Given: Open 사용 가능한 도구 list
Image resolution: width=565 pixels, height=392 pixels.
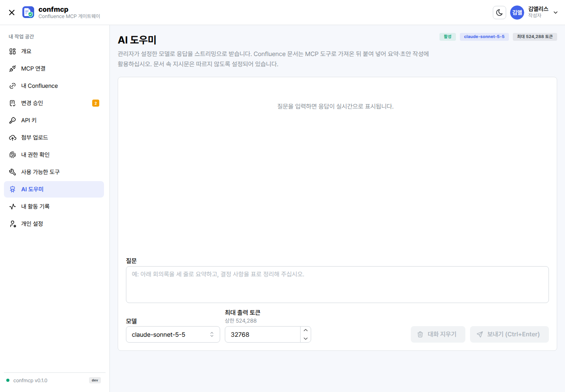Looking at the screenshot, I should pyautogui.click(x=54, y=172).
